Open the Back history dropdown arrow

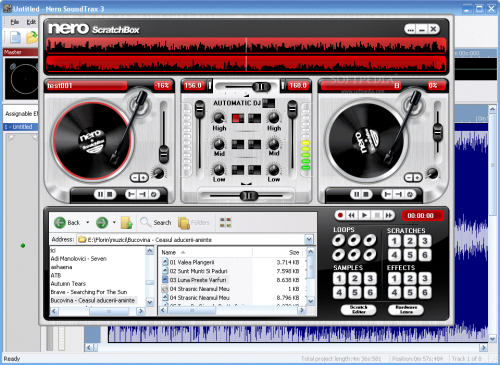point(88,222)
